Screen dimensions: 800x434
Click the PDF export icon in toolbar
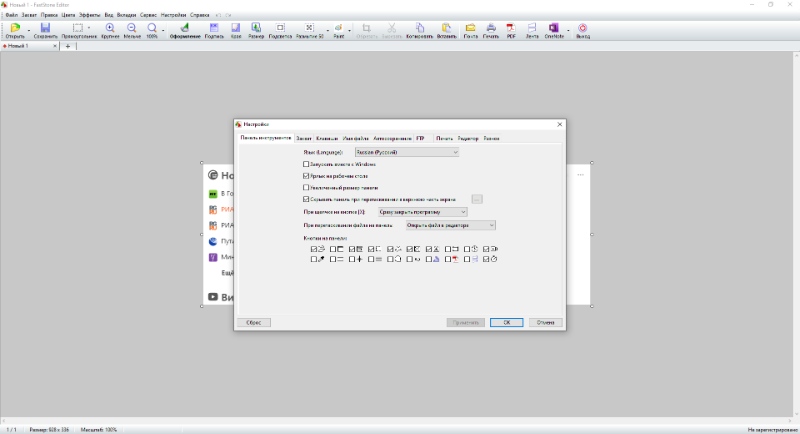click(x=511, y=30)
